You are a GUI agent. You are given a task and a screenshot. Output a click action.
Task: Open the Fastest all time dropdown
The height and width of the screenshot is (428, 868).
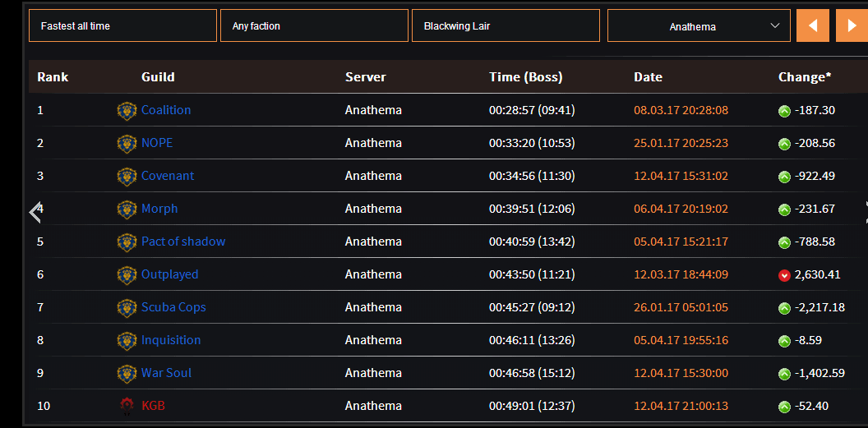[x=122, y=25]
